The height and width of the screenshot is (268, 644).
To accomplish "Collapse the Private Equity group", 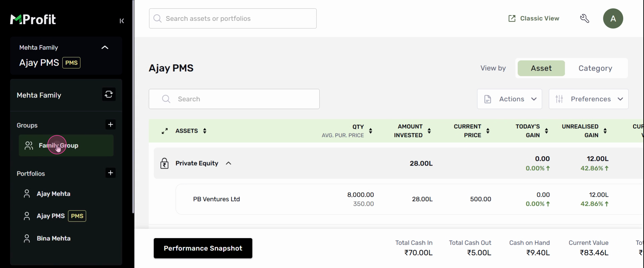I will click(x=228, y=163).
